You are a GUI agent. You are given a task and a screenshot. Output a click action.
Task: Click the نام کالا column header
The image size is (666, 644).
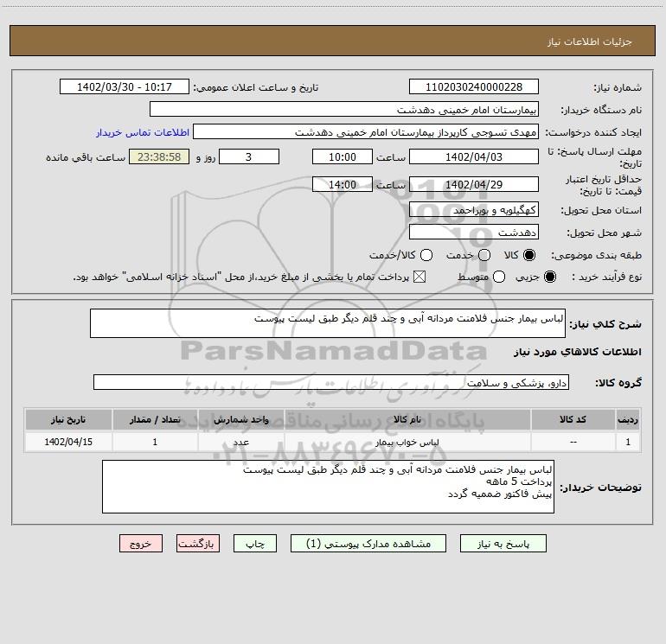[x=407, y=420]
